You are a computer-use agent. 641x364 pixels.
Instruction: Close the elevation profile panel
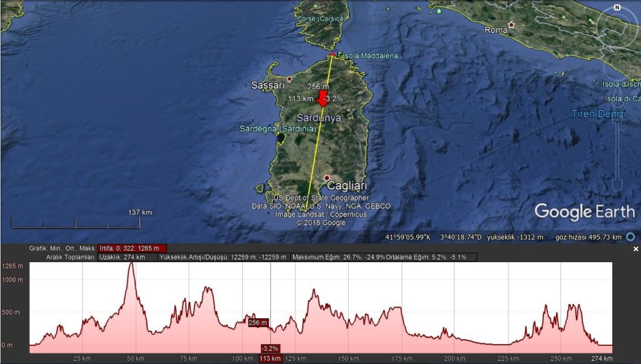[636, 249]
